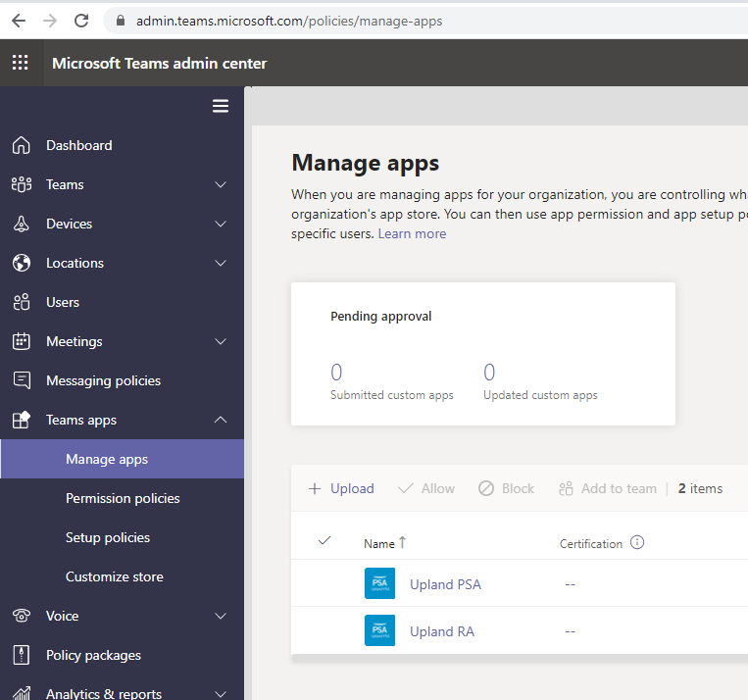Click the Upland PSA app logo
This screenshot has height=700, width=748.
(379, 583)
